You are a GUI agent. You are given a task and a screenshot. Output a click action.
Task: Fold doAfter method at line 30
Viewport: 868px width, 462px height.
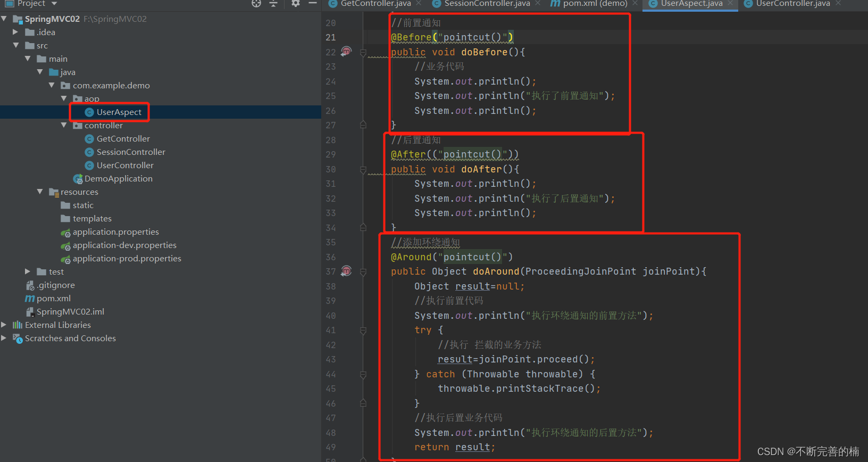(363, 170)
